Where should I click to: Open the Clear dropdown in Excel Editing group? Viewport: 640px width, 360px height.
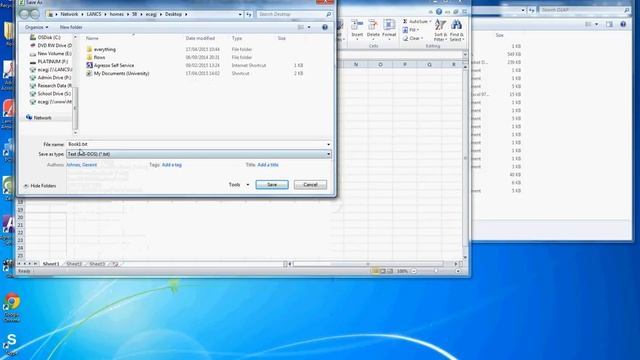[x=412, y=38]
